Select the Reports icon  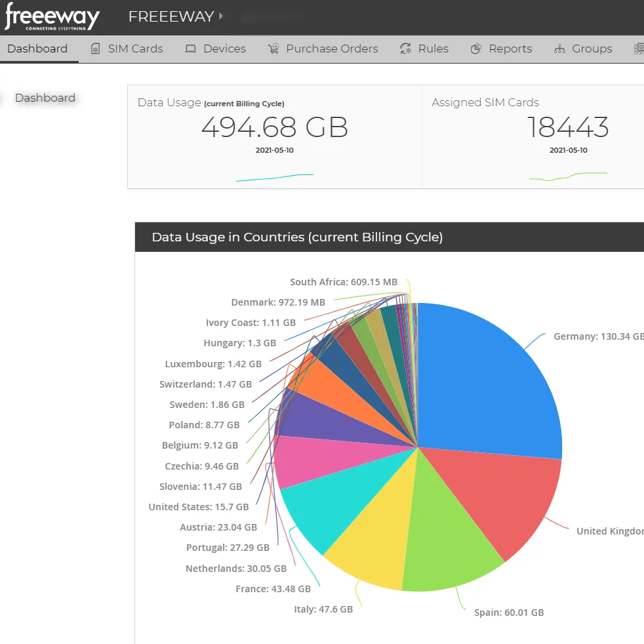tap(476, 48)
